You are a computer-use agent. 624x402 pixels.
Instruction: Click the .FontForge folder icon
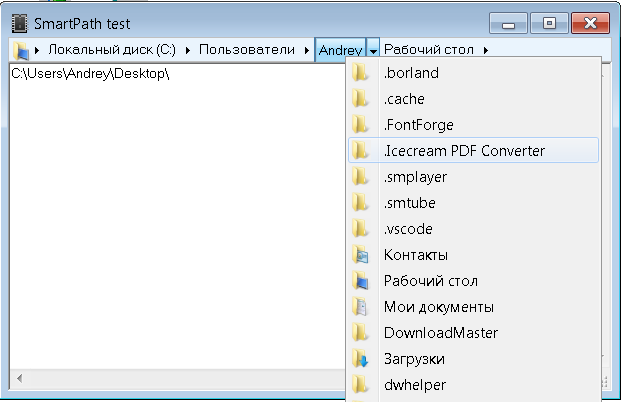(361, 125)
